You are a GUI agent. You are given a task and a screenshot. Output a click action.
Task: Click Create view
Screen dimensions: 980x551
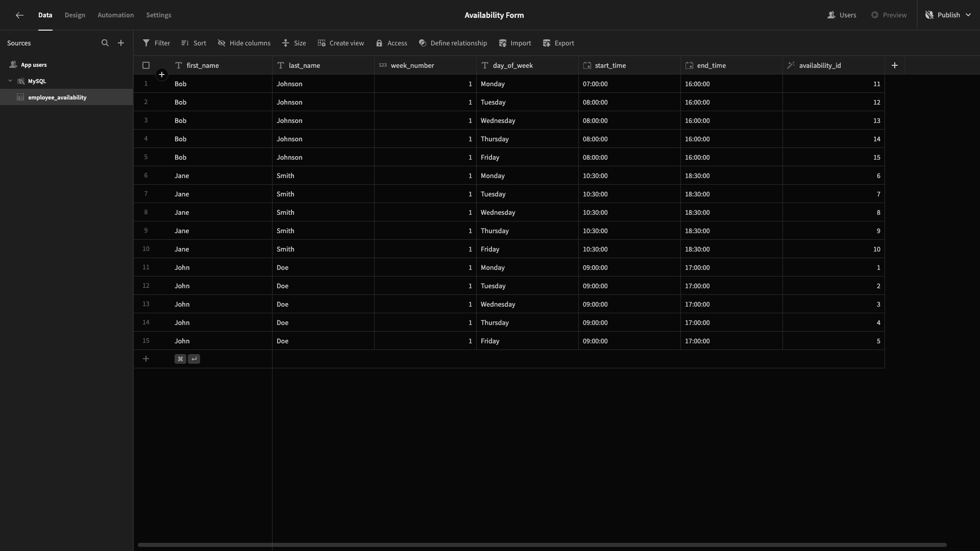[x=340, y=43]
